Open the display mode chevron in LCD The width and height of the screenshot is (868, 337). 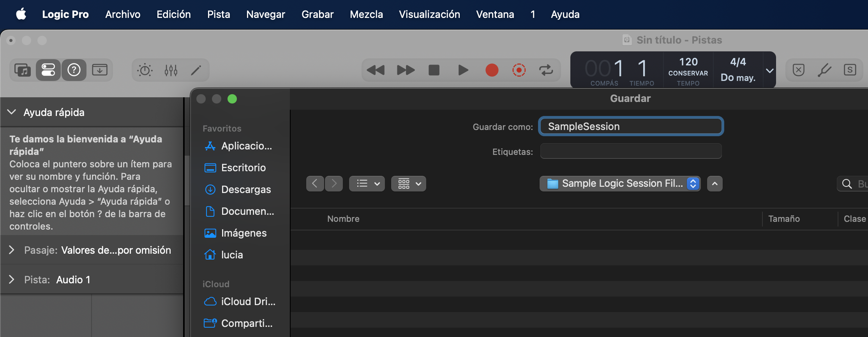(769, 70)
